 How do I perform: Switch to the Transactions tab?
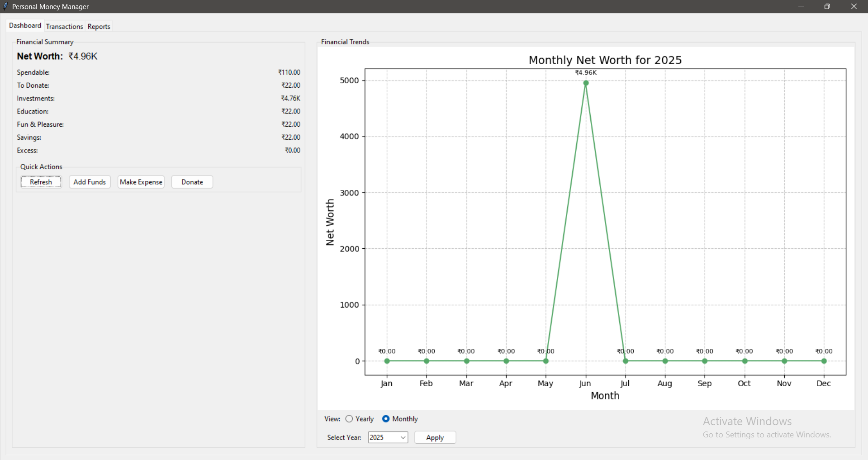pos(64,27)
